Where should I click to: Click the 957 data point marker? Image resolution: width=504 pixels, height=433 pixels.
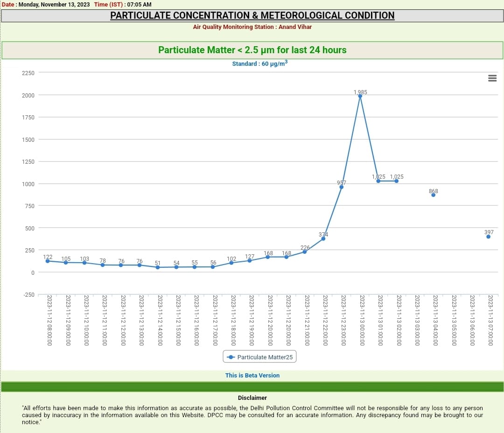342,187
